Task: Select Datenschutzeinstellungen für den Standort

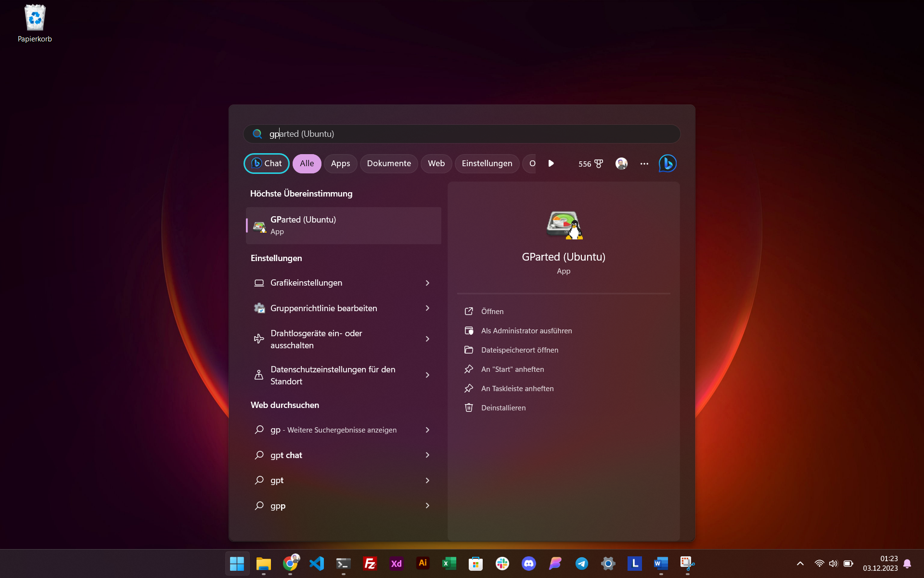Action: [x=343, y=375]
